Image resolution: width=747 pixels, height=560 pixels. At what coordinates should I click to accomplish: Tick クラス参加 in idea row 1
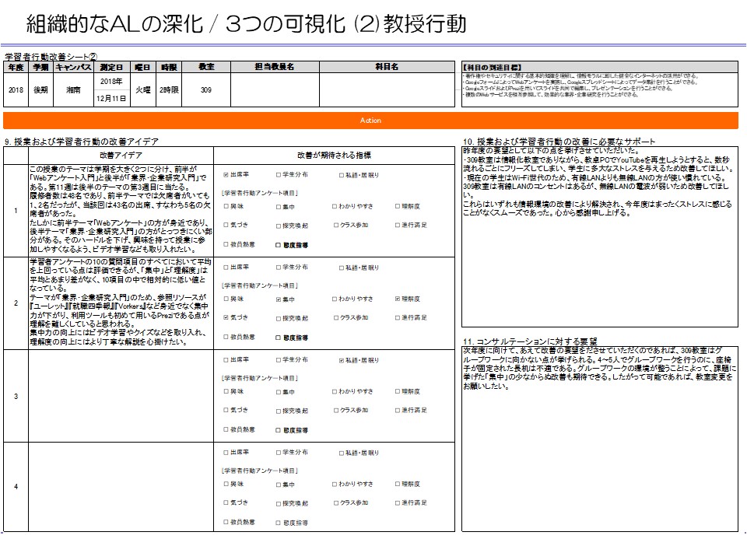[336, 226]
